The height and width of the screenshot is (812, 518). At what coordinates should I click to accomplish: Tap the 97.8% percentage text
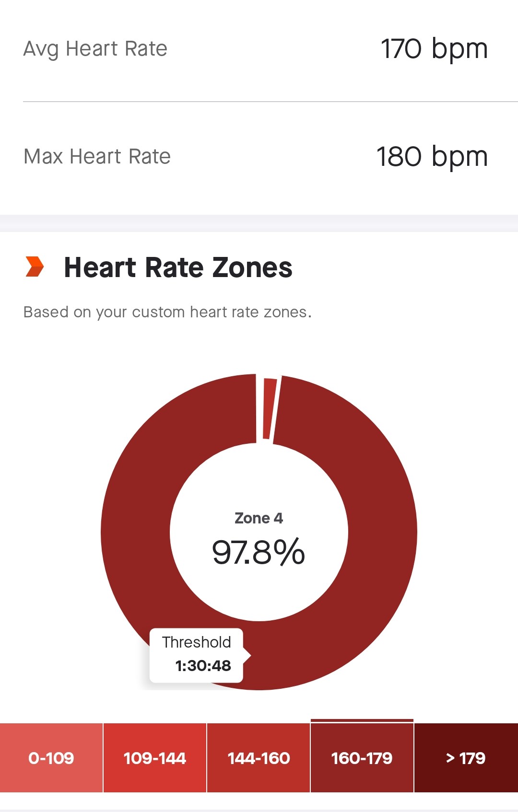click(x=259, y=552)
